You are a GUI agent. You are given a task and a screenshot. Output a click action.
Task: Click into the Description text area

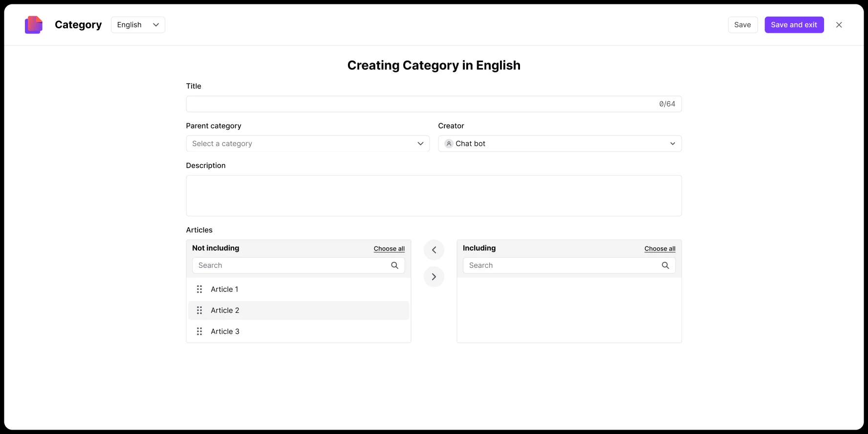[x=434, y=196]
